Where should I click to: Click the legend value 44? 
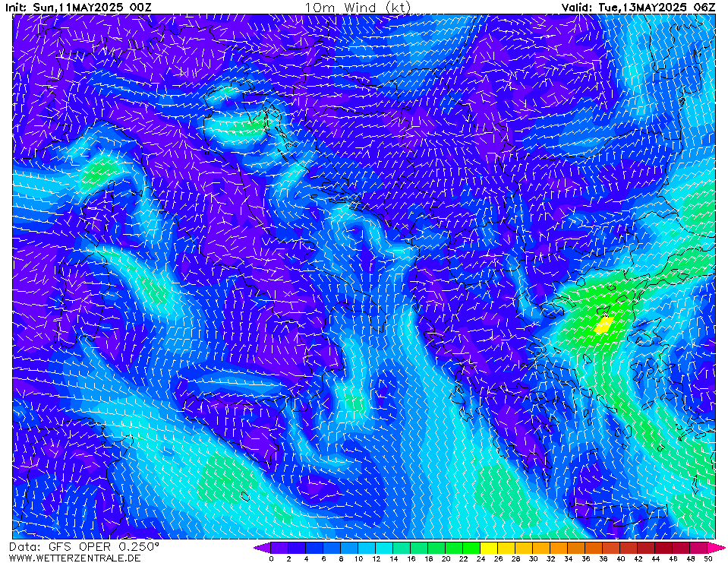point(655,558)
